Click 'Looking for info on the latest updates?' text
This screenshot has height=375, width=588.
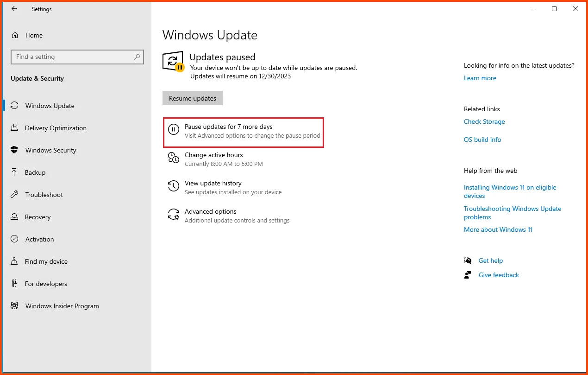519,66
